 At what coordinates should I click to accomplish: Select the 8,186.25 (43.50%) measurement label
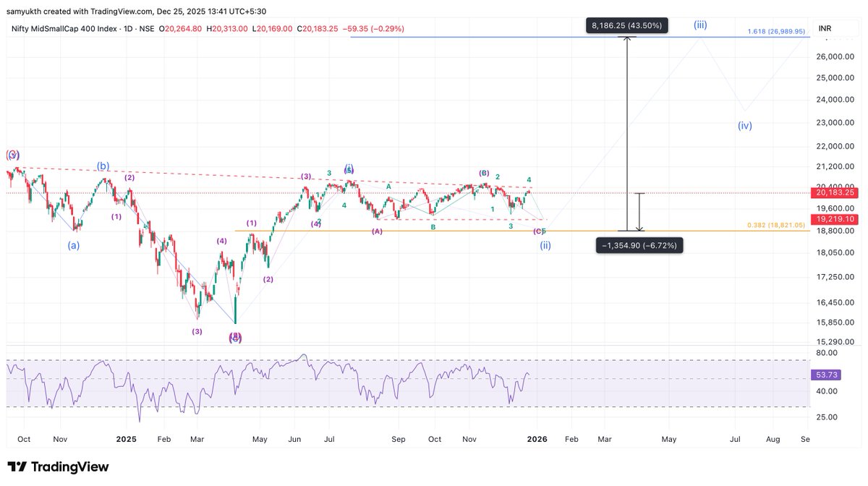(627, 25)
